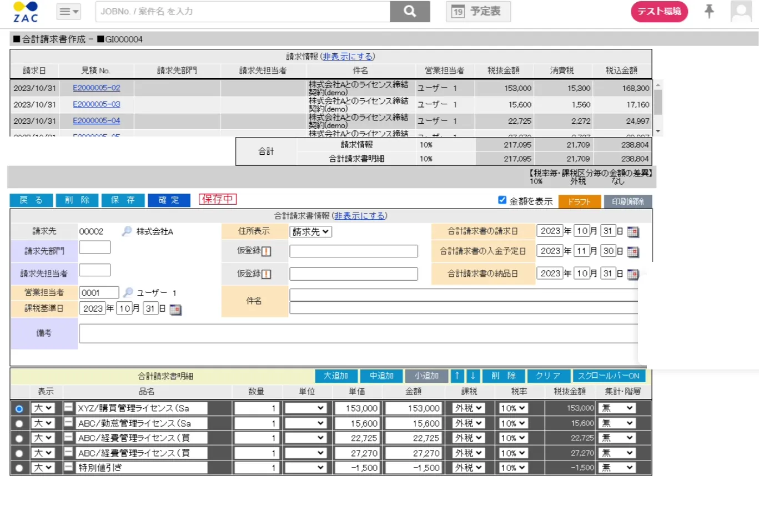Click the 請求情報 list scrollbar down arrow

pos(658,131)
